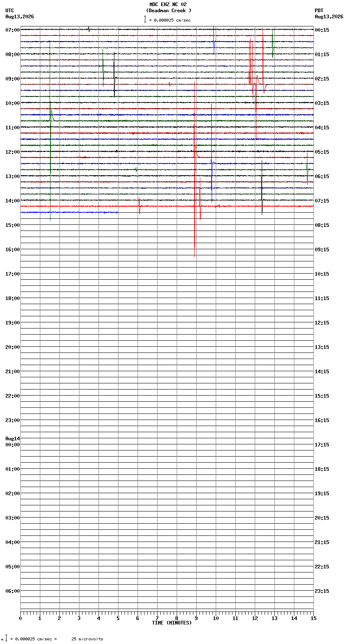
Task: Click the 09:15 PDT row label
Action: point(322,250)
